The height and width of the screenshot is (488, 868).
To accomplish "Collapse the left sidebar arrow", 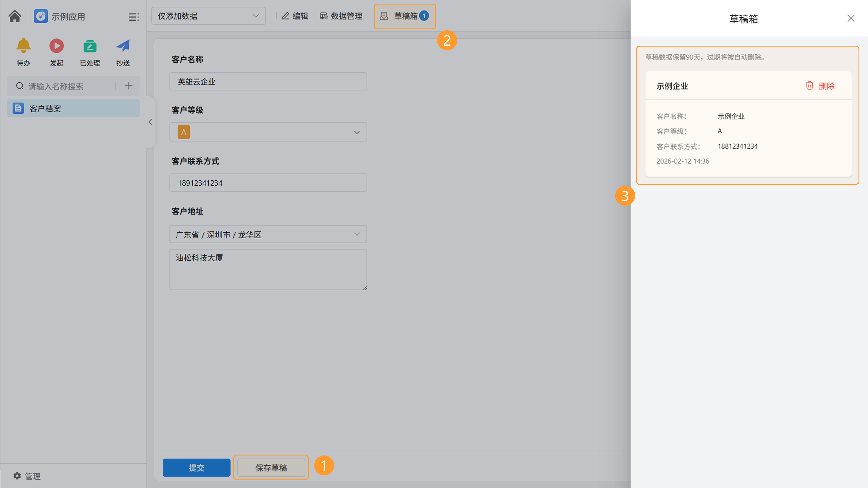I will tap(150, 122).
